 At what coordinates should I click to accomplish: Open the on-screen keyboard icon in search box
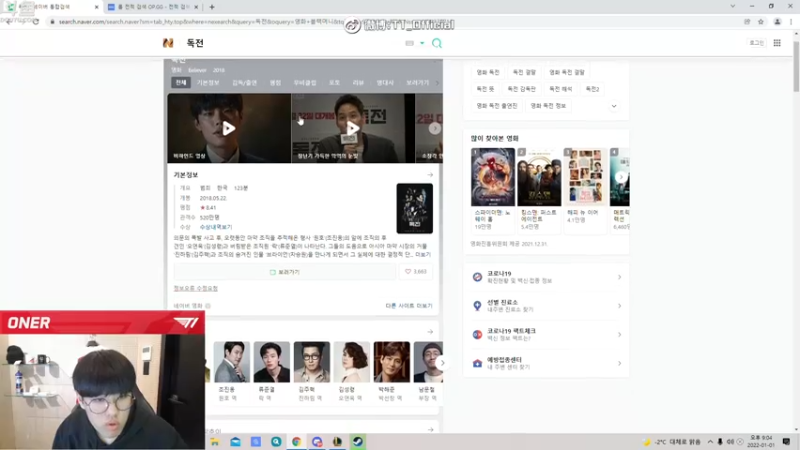409,43
